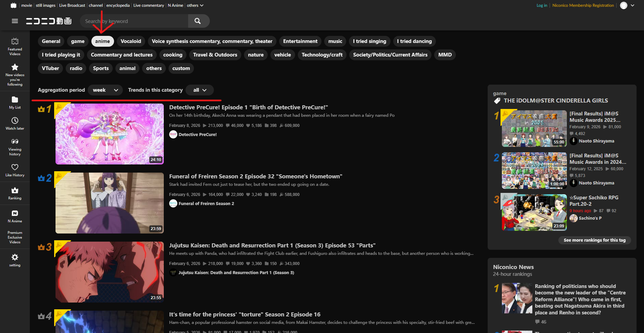The image size is (644, 333).
Task: Expand the 'others' top menu
Action: coord(195,5)
